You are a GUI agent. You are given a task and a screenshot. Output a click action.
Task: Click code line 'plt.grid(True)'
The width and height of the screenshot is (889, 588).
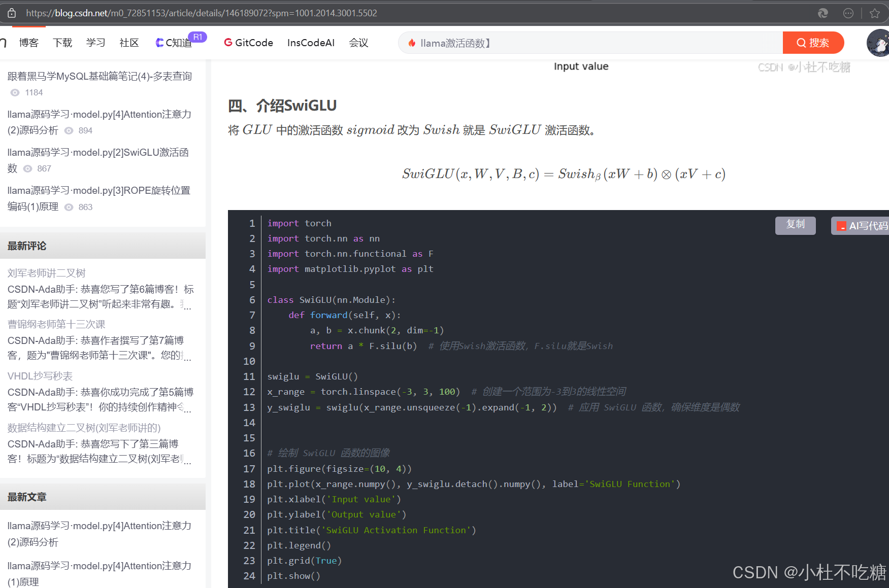point(305,561)
